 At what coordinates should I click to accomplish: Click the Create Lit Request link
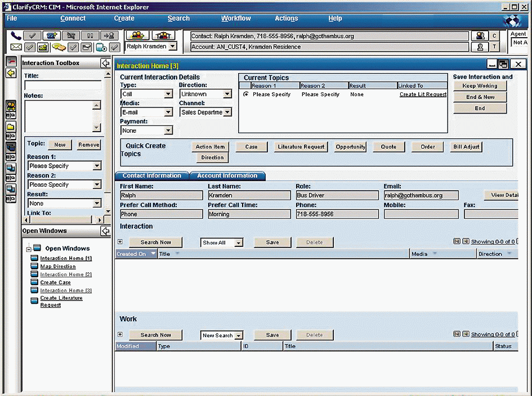coord(423,94)
